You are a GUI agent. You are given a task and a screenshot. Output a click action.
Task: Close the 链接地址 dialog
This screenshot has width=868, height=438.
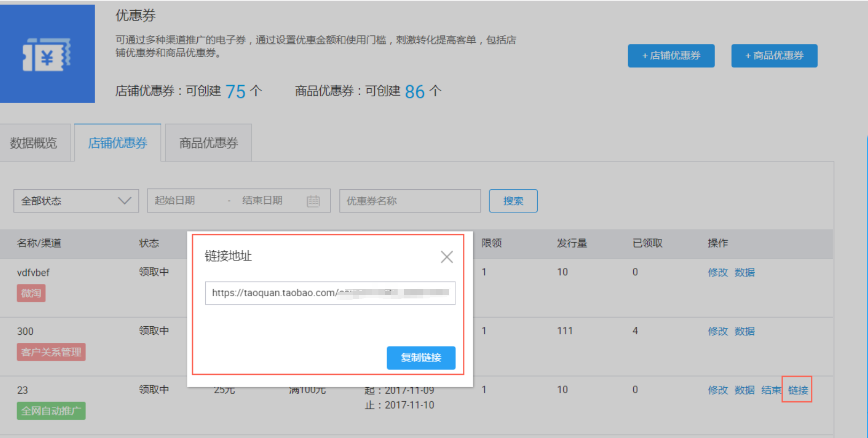pyautogui.click(x=447, y=257)
